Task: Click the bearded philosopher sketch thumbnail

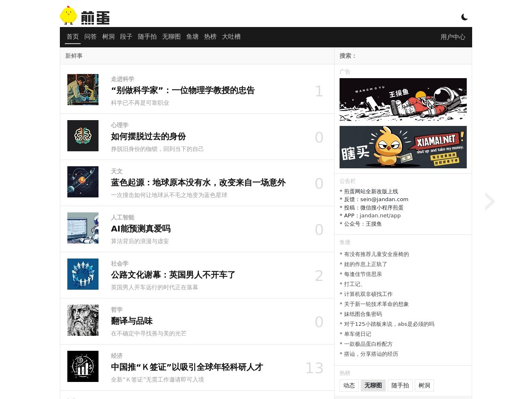Action: click(x=83, y=320)
